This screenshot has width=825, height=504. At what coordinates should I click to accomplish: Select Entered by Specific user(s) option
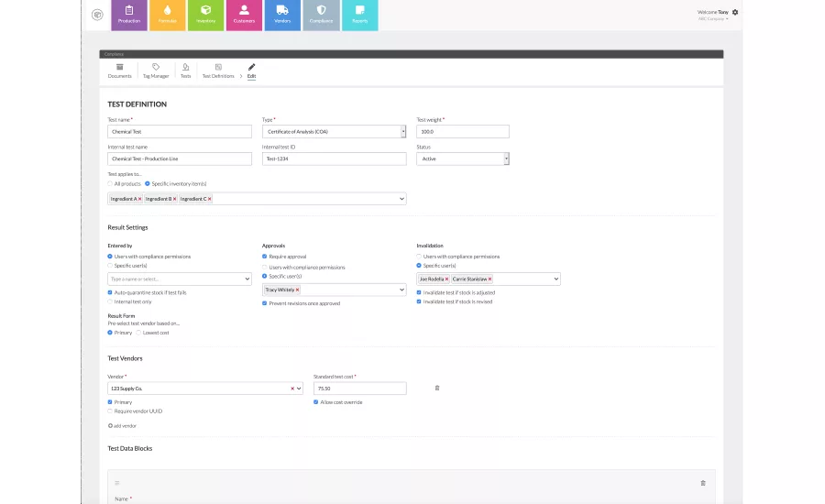(x=110, y=266)
